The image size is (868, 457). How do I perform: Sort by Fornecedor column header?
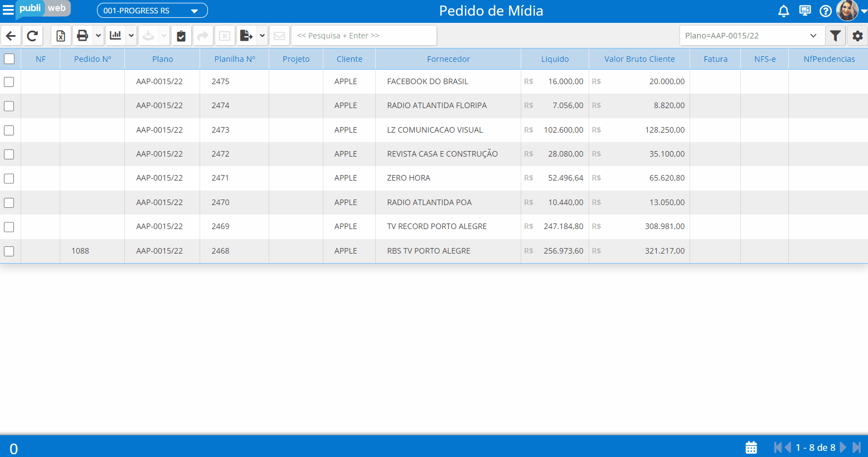point(448,59)
